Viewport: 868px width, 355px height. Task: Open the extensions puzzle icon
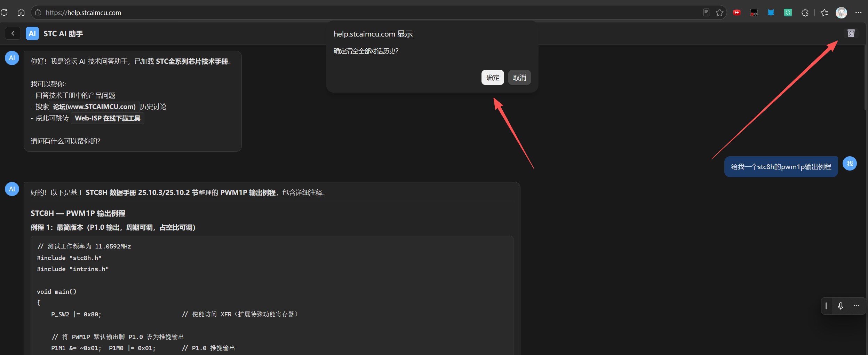[805, 13]
